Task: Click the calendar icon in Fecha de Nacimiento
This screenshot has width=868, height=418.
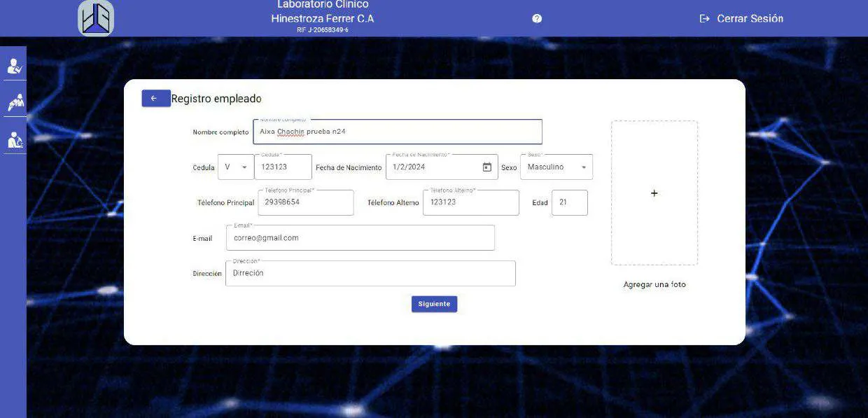Action: click(x=487, y=167)
